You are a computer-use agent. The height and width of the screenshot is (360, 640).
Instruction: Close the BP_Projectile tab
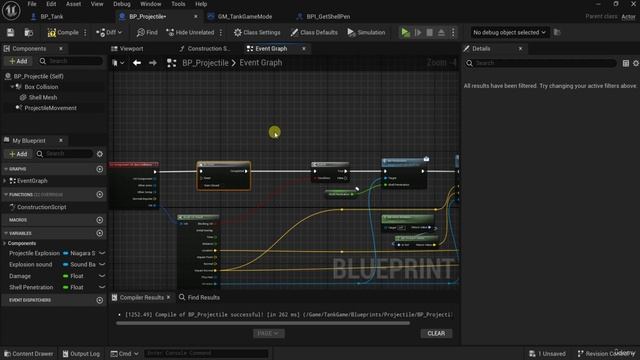[x=196, y=17]
